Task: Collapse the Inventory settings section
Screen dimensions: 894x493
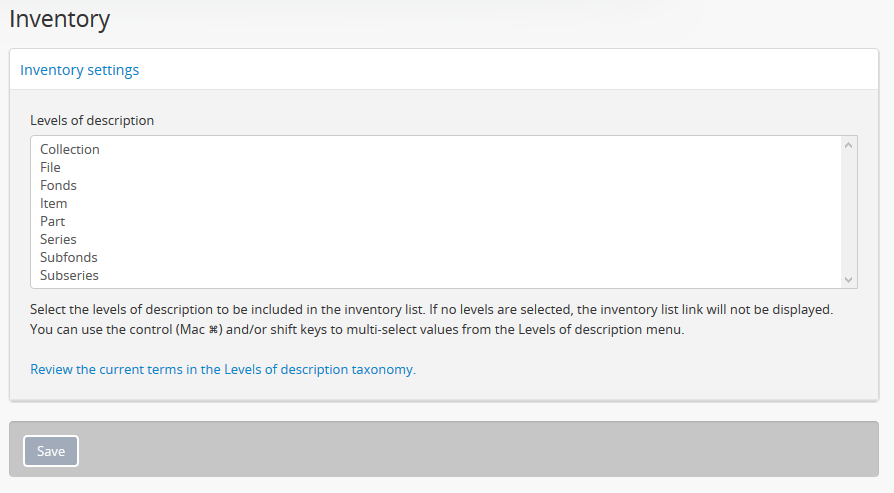Action: pos(80,70)
